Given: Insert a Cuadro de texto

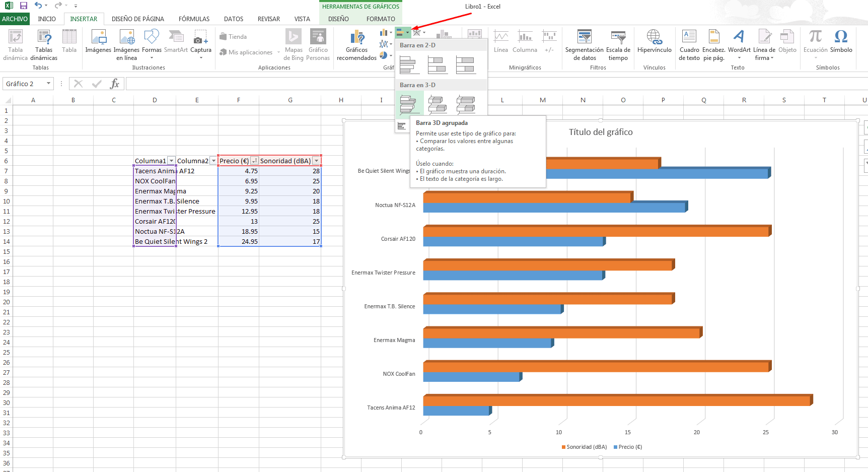Looking at the screenshot, I should coord(689,44).
